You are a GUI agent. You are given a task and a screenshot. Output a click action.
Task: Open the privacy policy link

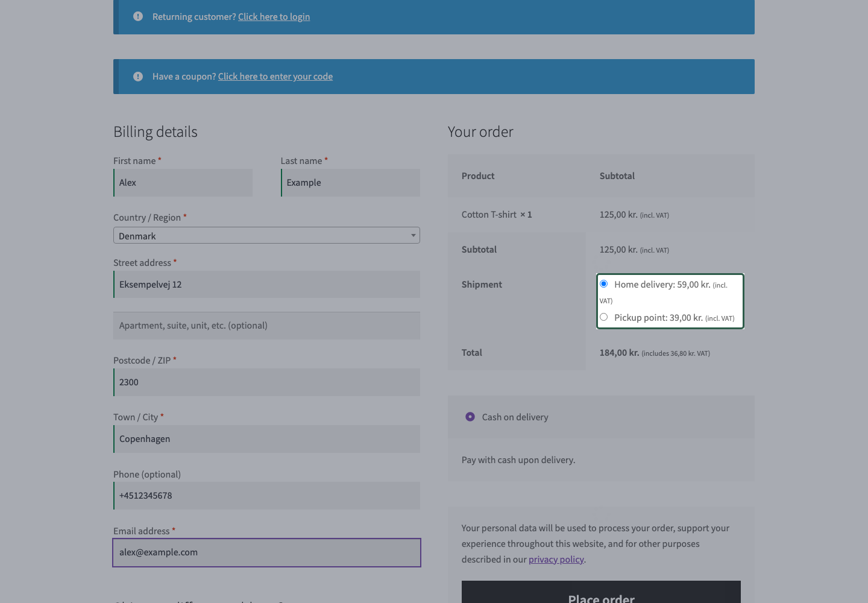click(x=556, y=559)
